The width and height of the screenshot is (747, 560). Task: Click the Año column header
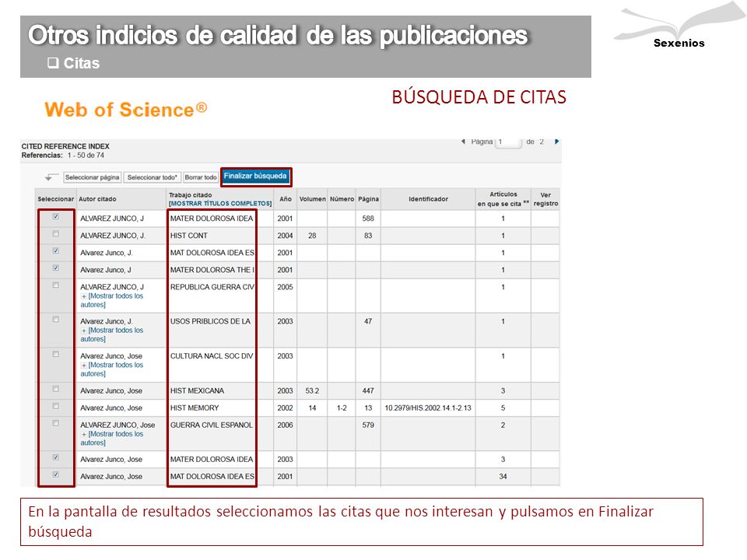[x=286, y=199]
